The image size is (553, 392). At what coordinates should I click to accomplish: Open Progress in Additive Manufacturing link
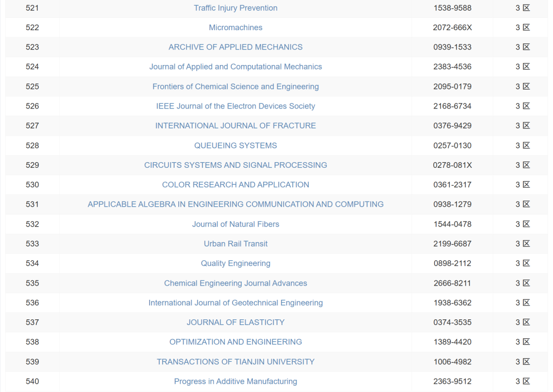pos(236,381)
